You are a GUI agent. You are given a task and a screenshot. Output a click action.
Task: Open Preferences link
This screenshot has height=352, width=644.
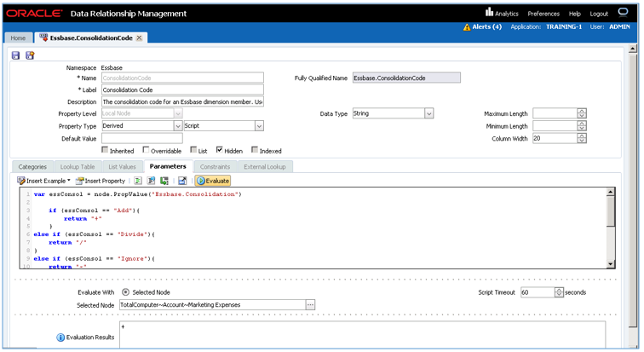point(543,14)
